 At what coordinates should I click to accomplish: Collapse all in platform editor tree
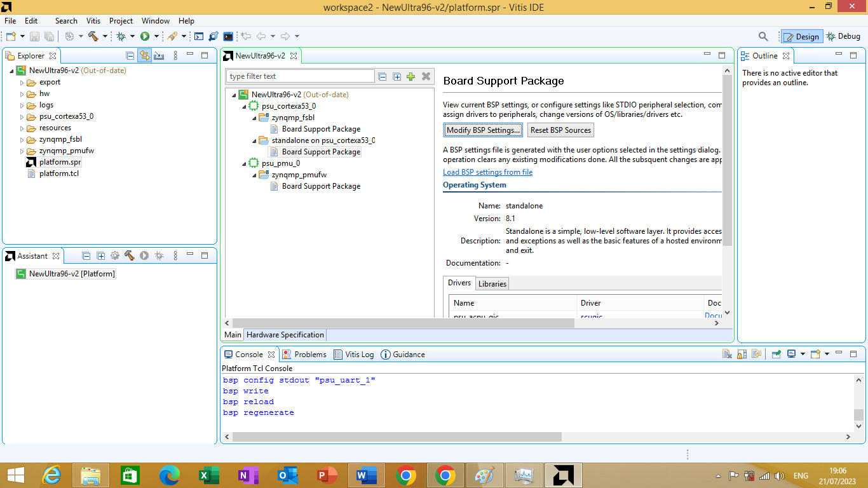click(x=383, y=76)
